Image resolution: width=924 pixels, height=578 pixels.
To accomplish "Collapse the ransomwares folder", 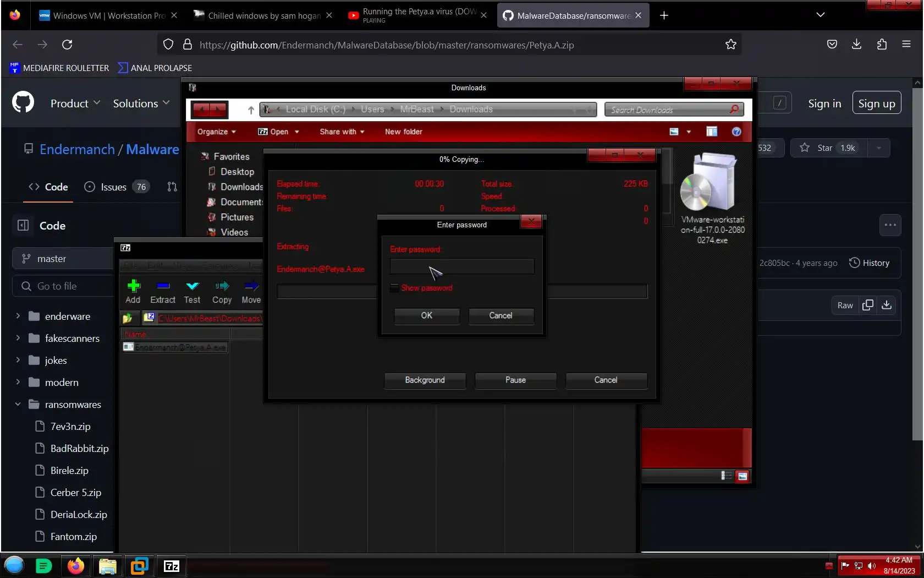I will tap(18, 404).
